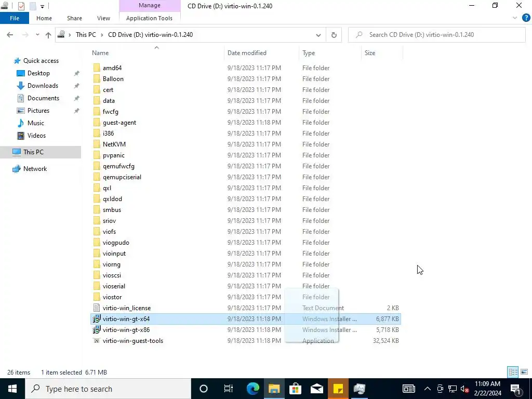Select the amd64 folder icon
Image resolution: width=532 pixels, height=399 pixels.
(97, 68)
